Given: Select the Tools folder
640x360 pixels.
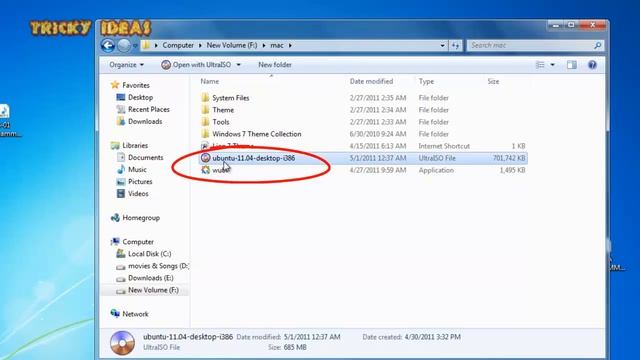Looking at the screenshot, I should [220, 122].
